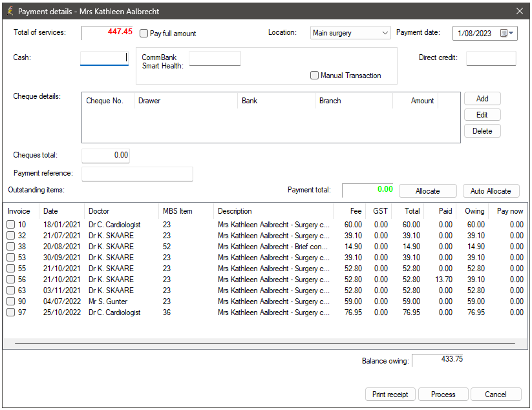Viewport: 532px width, 410px height.
Task: Click Owing value 14.90 on invoice 38
Action: [476, 247]
